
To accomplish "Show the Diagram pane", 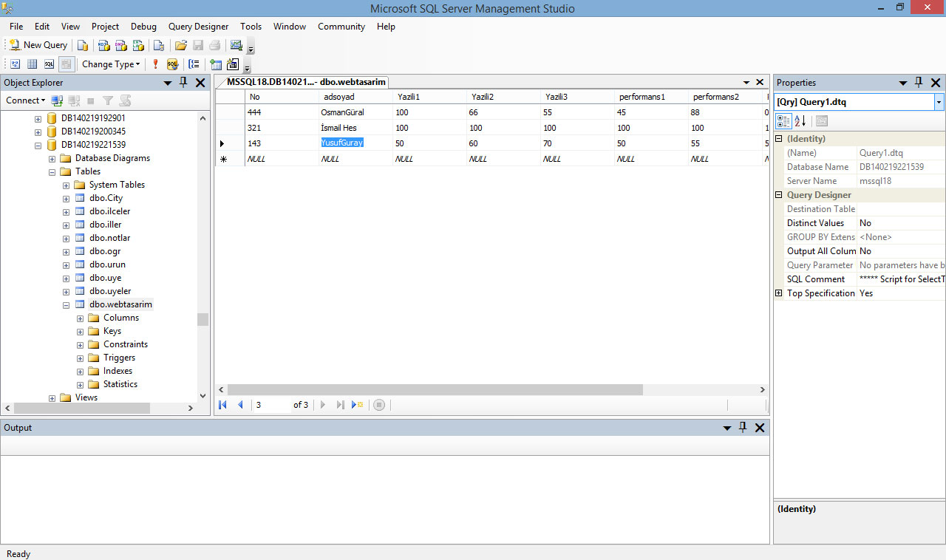I will 15,64.
